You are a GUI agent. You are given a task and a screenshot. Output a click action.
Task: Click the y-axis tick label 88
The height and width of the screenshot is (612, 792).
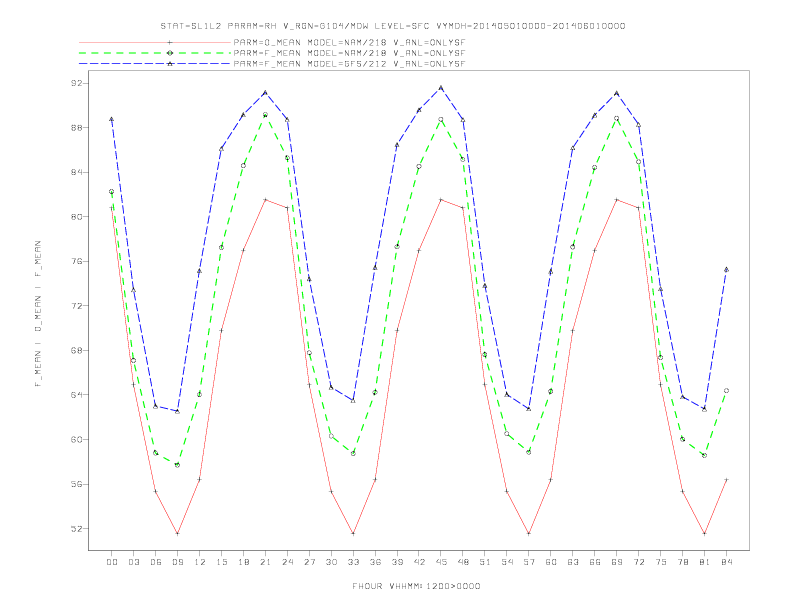[76, 128]
